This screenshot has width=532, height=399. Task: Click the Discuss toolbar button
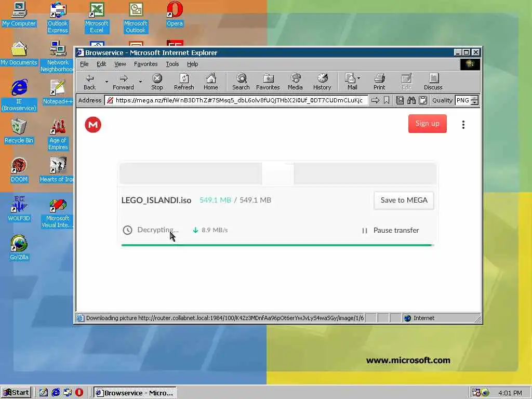pos(433,82)
